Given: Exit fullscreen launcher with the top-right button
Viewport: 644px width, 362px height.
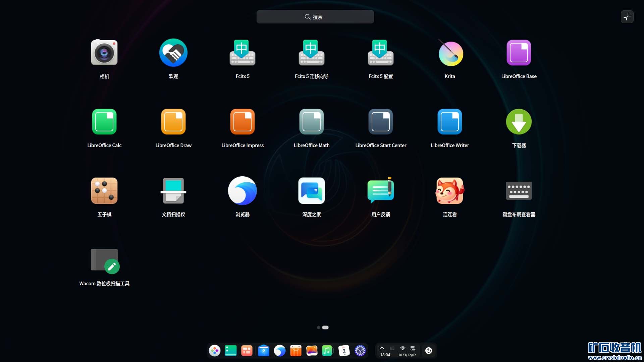Looking at the screenshot, I should point(627,17).
